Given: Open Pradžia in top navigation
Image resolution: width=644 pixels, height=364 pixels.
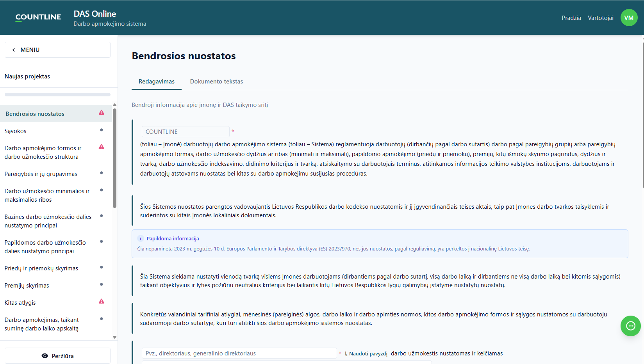Looking at the screenshot, I should (x=571, y=18).
